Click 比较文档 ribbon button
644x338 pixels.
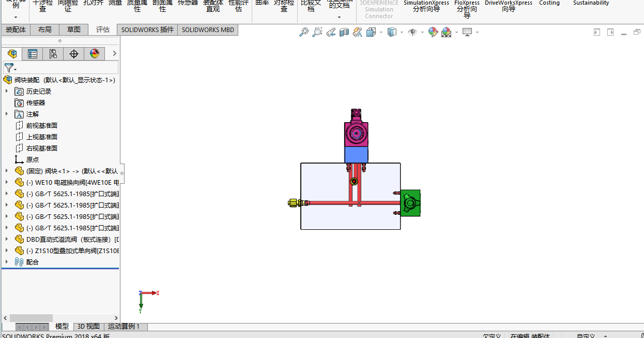[311, 5]
